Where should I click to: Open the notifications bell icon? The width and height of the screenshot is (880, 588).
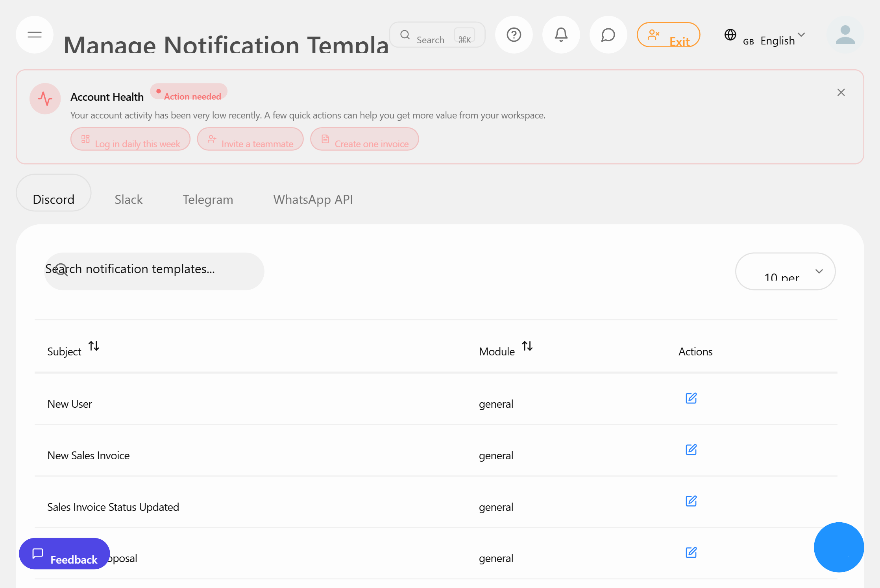(x=561, y=35)
